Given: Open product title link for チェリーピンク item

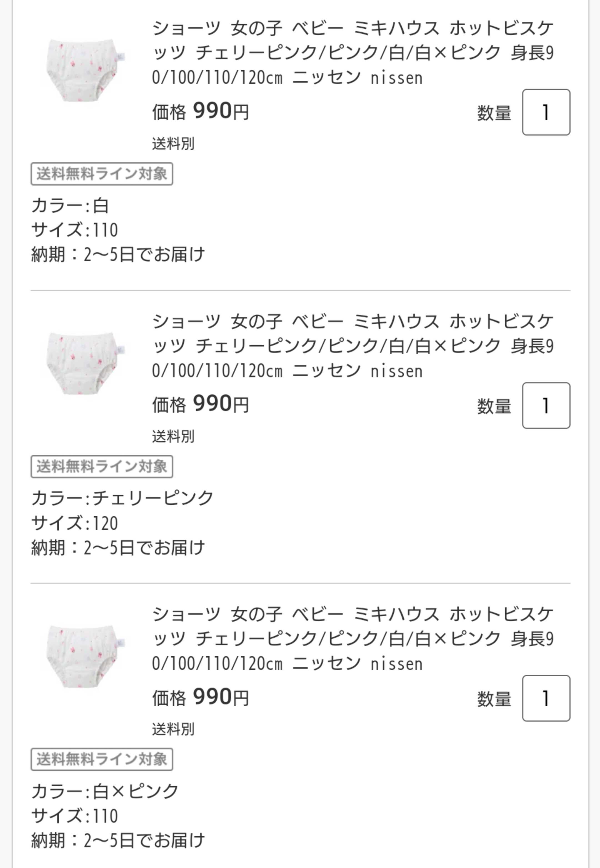Looking at the screenshot, I should (352, 346).
